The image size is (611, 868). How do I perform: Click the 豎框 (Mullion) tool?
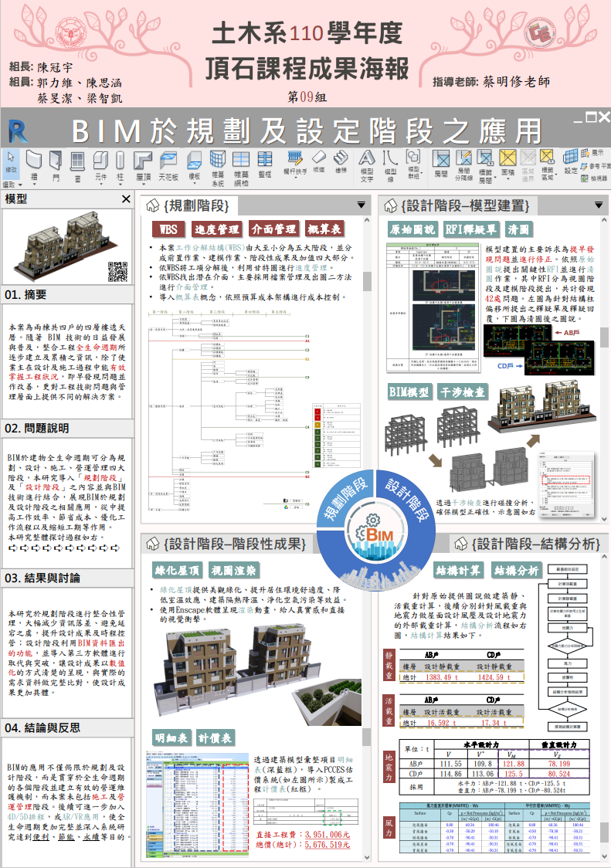(x=265, y=165)
